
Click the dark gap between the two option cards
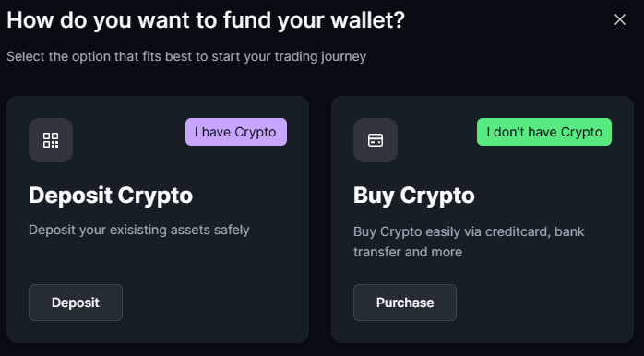point(320,220)
